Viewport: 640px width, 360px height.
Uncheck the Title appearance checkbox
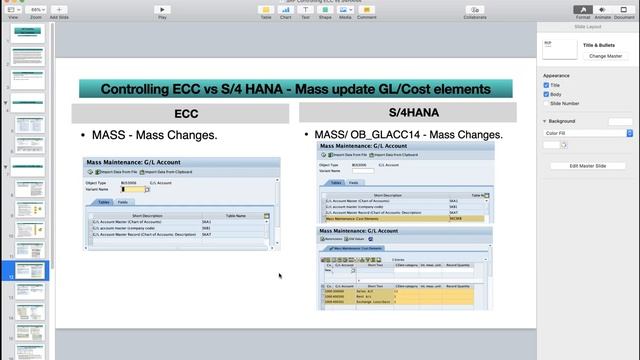[546, 85]
